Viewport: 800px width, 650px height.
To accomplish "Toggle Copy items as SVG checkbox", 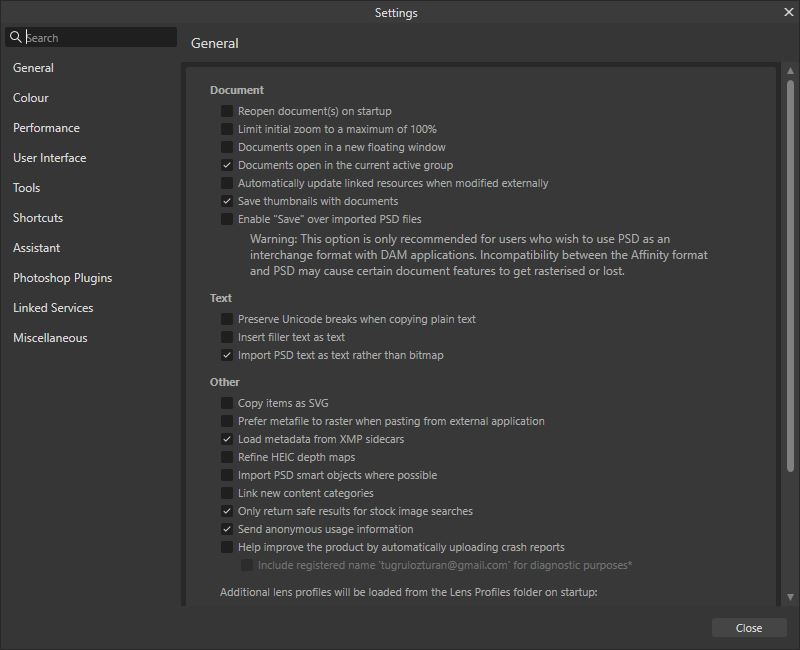I will pos(227,403).
